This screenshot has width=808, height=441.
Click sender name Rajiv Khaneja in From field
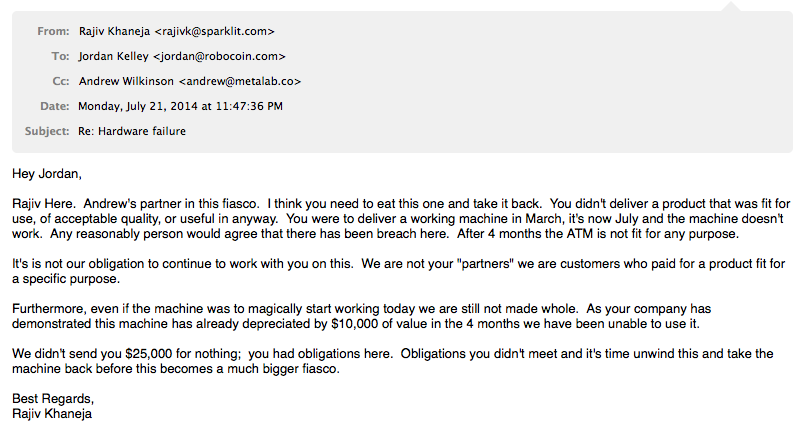pyautogui.click(x=114, y=31)
